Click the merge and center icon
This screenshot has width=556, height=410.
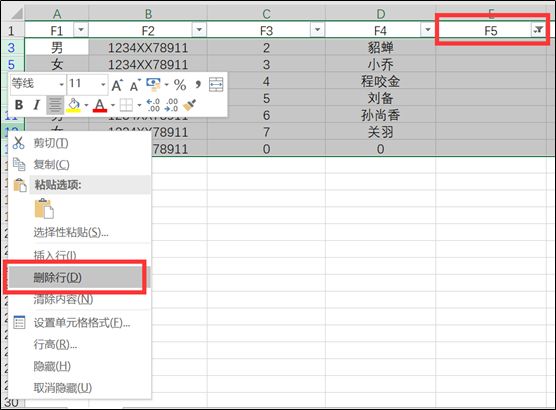click(216, 85)
